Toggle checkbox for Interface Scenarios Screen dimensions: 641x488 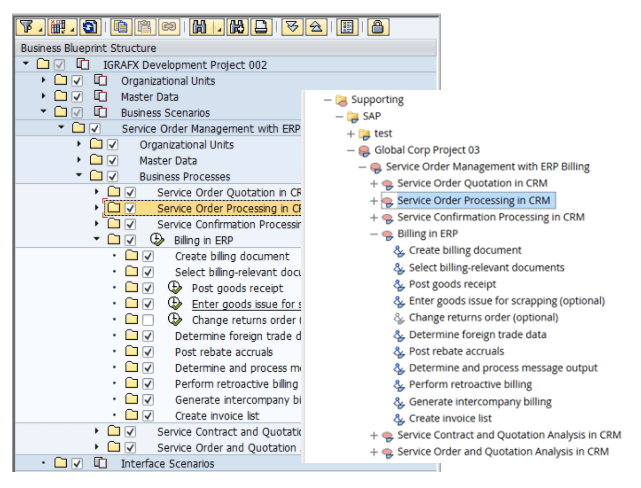tap(77, 463)
